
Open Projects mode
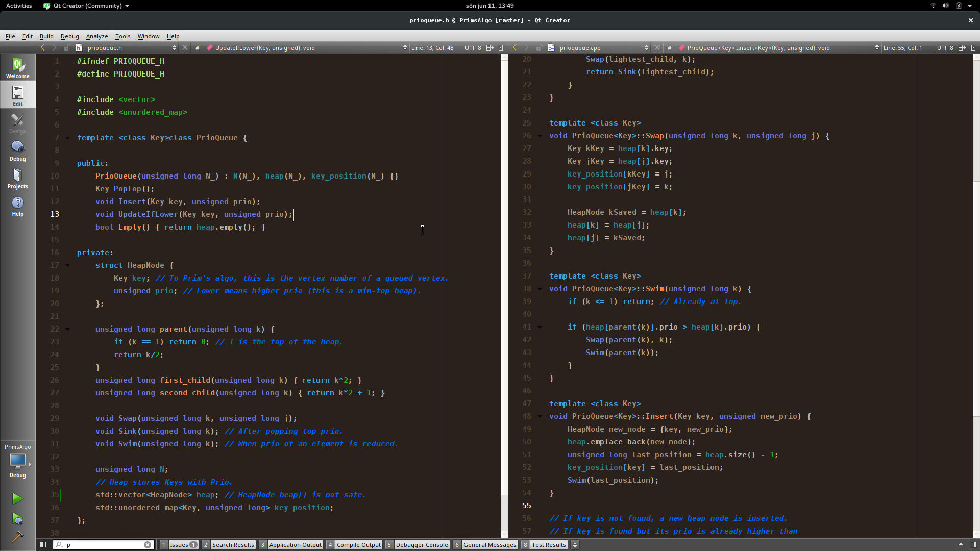(17, 178)
